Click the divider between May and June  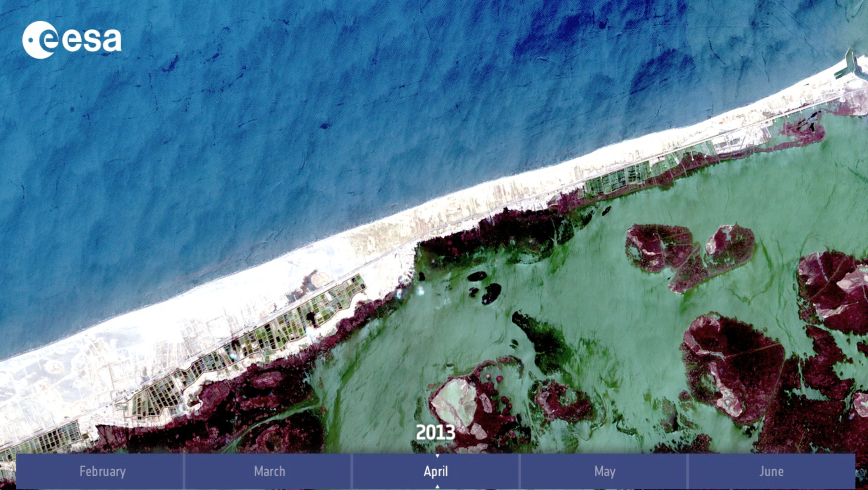pos(687,471)
